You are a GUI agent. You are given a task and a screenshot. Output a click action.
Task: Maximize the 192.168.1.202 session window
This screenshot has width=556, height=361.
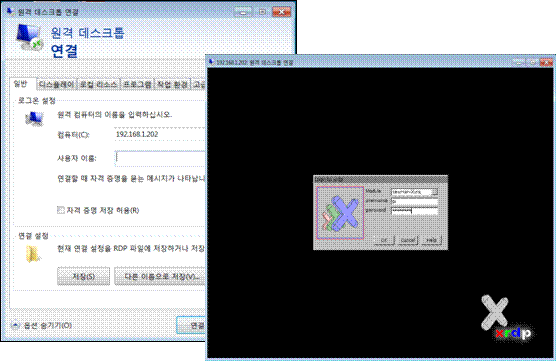(533, 62)
